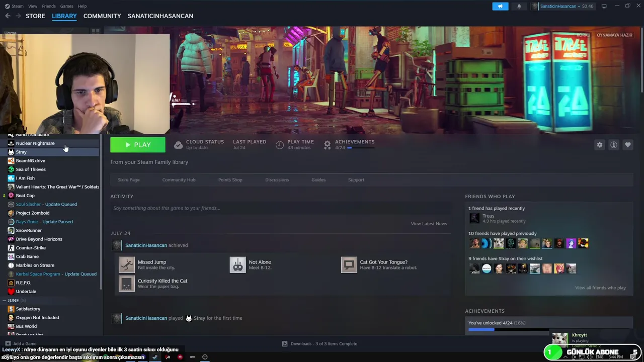
Task: Click the KORKU tag on the banner
Action: [583, 35]
